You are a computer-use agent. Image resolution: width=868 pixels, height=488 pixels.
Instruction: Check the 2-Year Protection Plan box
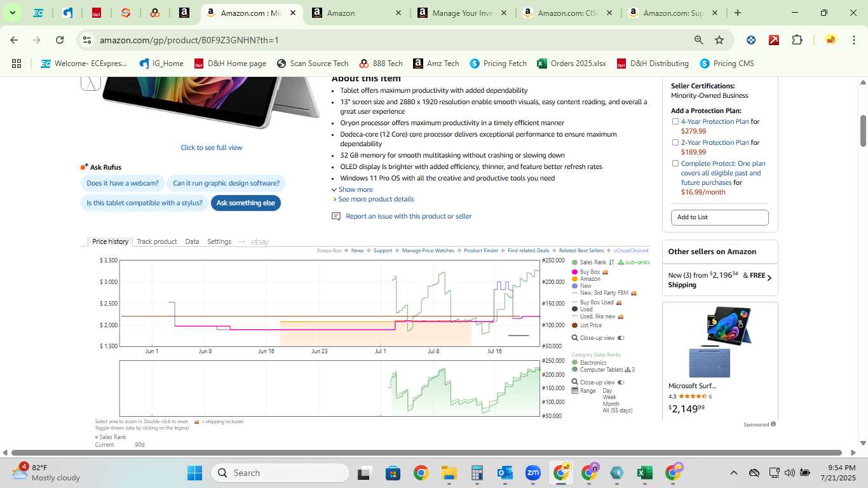[675, 142]
